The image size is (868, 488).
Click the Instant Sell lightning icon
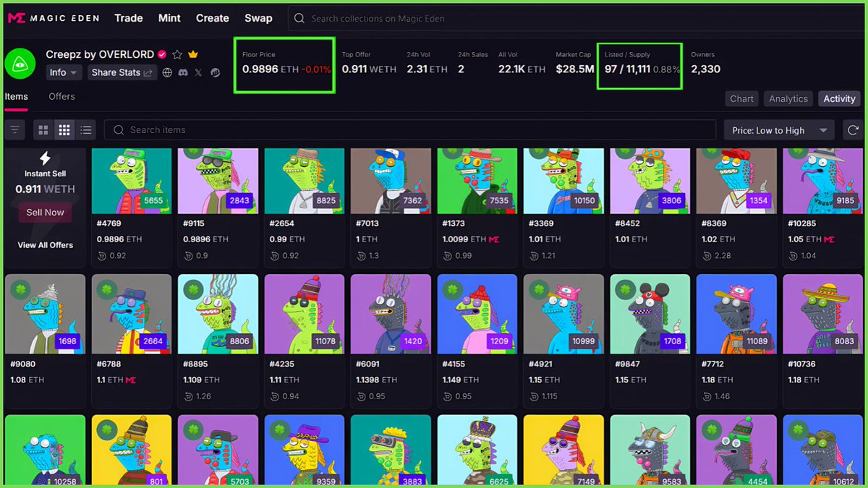click(x=45, y=158)
